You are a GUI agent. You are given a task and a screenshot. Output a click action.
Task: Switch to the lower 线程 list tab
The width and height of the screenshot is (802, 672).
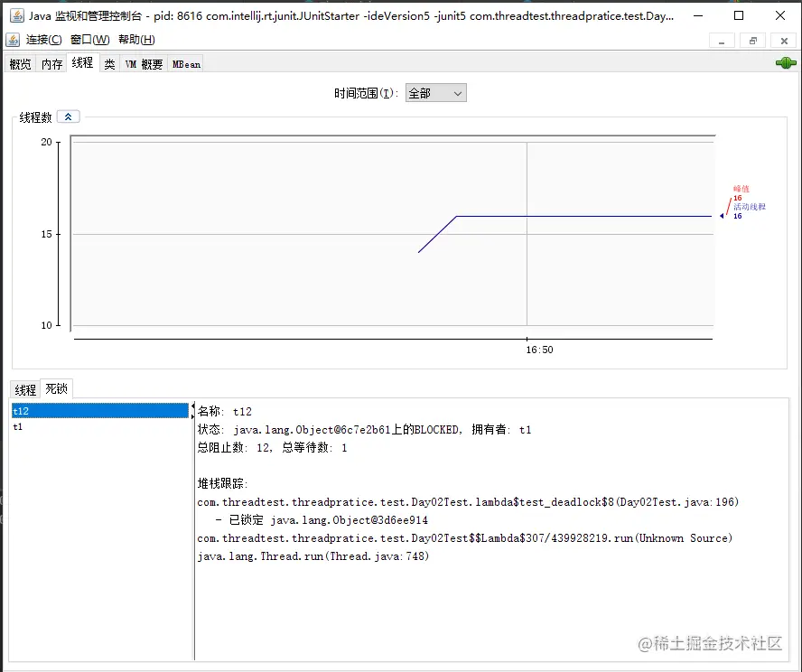coord(25,389)
